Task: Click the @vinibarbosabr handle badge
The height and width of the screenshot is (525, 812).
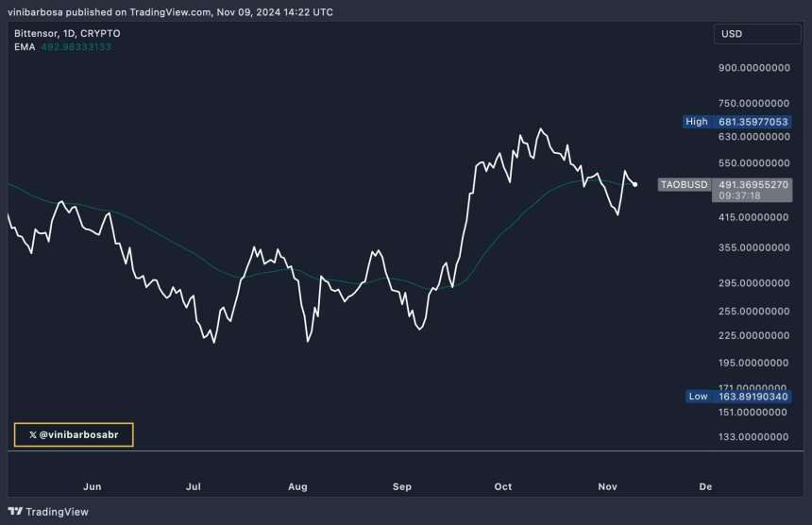Action: point(74,434)
